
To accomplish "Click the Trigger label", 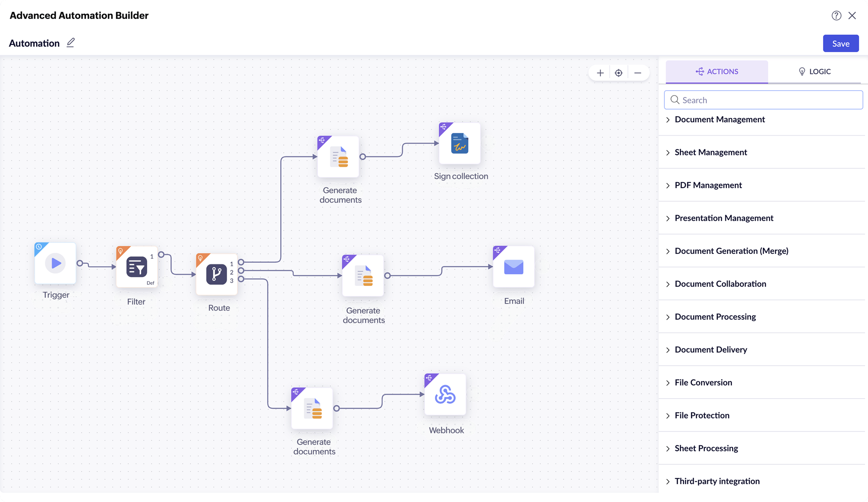I will 56,295.
